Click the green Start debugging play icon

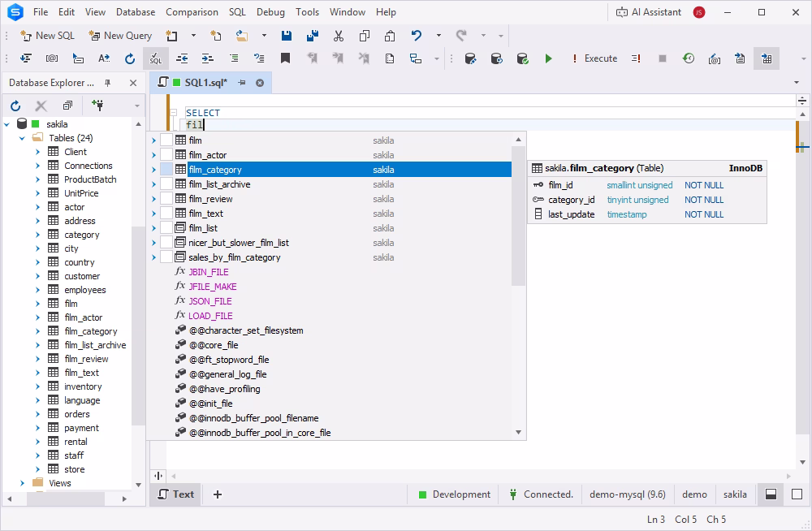point(548,58)
